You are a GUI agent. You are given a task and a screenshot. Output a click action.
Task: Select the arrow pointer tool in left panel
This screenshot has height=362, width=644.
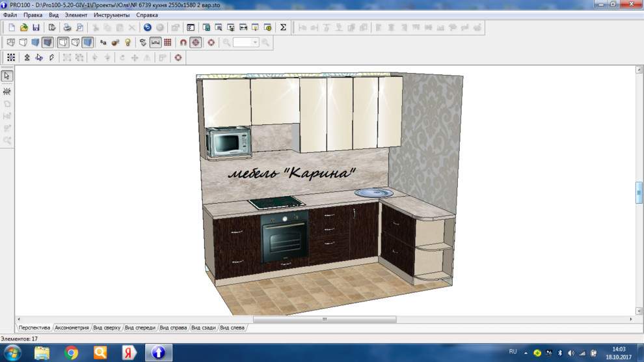pos(7,76)
